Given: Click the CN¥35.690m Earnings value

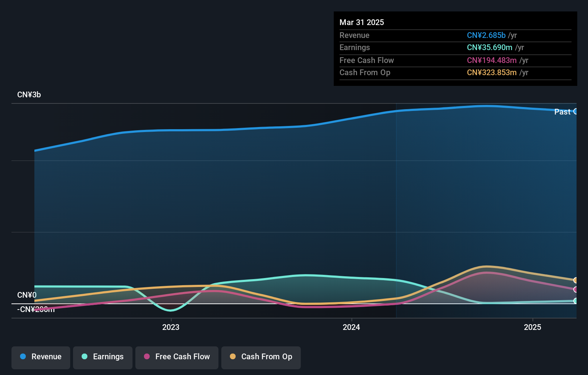Looking at the screenshot, I should click(490, 48).
